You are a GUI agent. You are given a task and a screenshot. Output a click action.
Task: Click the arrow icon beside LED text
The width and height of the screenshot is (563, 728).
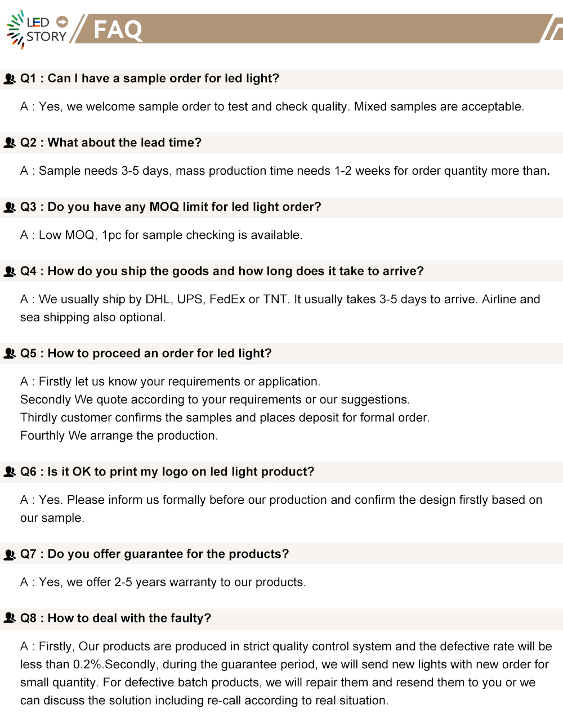62,22
